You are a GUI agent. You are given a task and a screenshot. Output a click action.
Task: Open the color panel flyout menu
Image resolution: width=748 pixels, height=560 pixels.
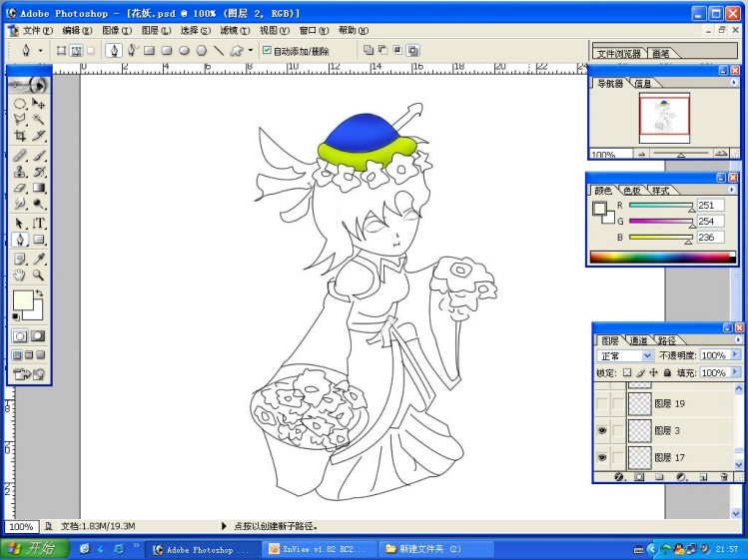click(x=731, y=190)
